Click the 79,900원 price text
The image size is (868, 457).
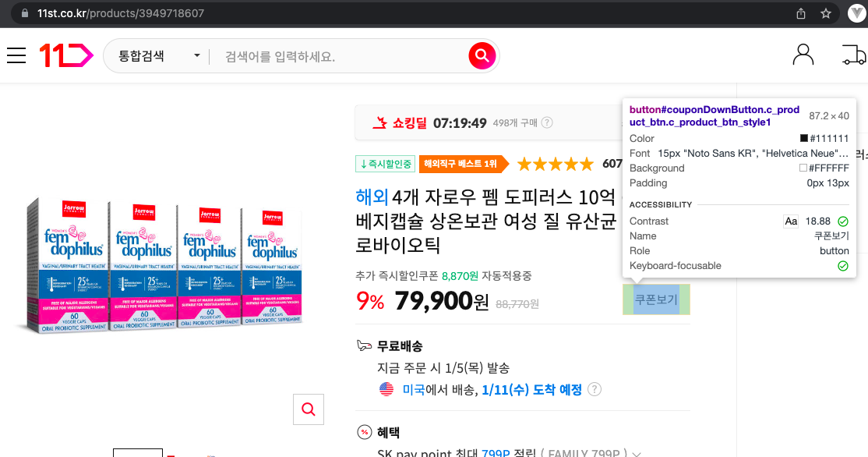(442, 301)
